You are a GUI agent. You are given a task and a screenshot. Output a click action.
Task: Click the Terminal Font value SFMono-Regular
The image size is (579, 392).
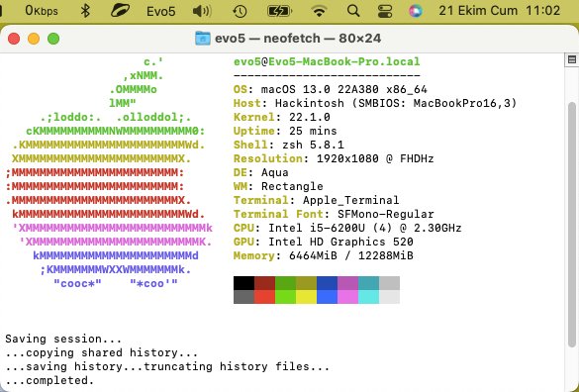pyautogui.click(x=386, y=214)
